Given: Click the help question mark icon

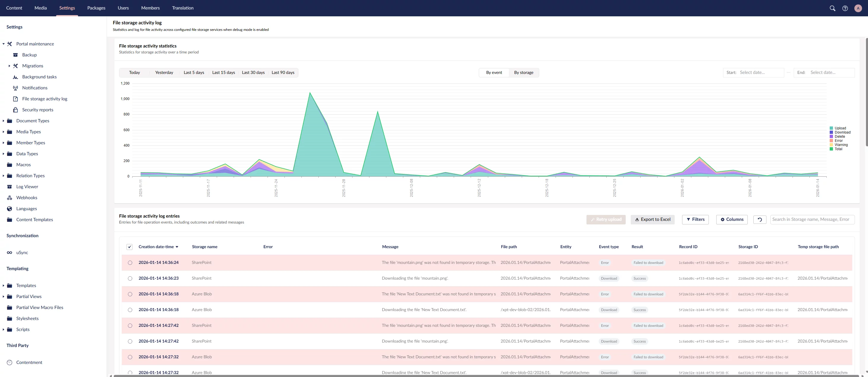Looking at the screenshot, I should [x=845, y=8].
